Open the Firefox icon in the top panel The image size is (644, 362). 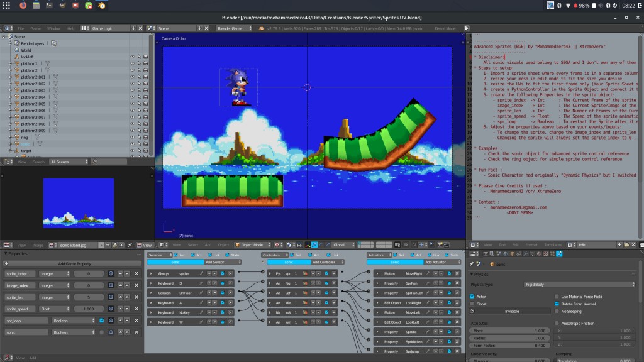coord(23,5)
